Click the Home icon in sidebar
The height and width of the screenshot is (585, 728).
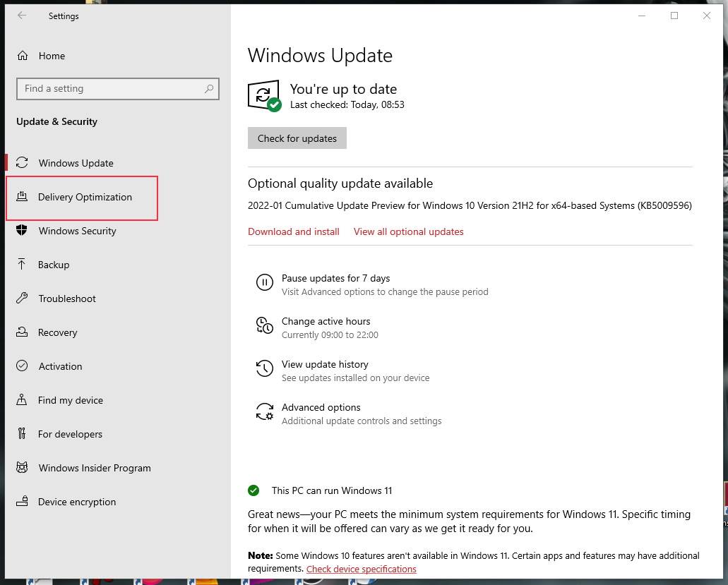tap(23, 56)
